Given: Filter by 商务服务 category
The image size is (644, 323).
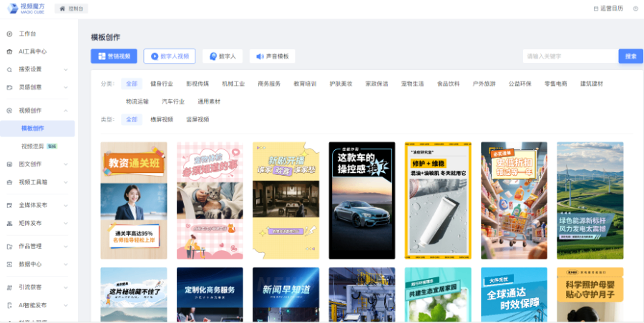Looking at the screenshot, I should 269,84.
